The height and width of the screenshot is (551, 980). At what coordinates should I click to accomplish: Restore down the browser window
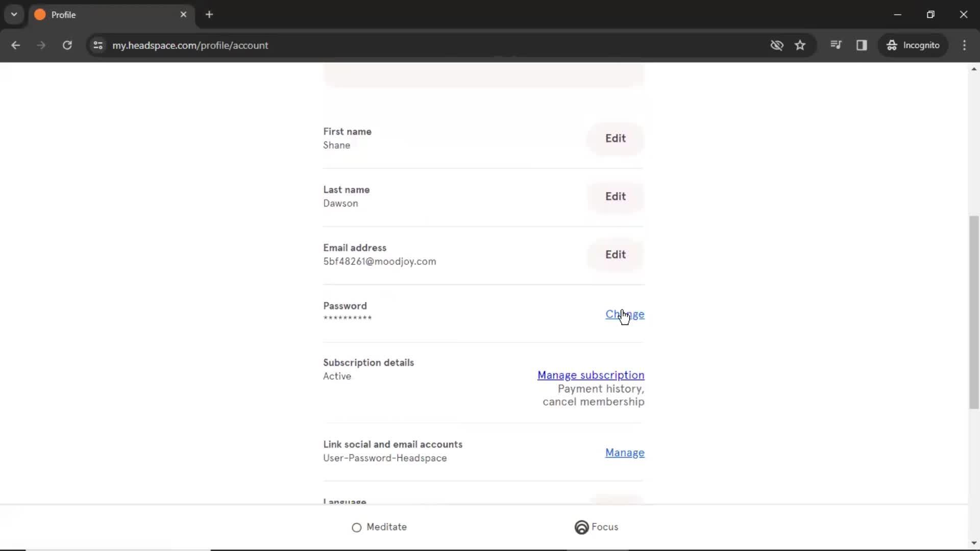pos(930,14)
